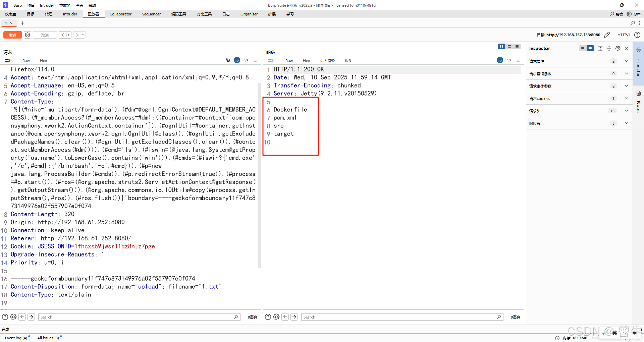Image resolution: width=644 pixels, height=342 pixels.
Task: Click the Inspector side tab icon
Action: tap(638, 50)
